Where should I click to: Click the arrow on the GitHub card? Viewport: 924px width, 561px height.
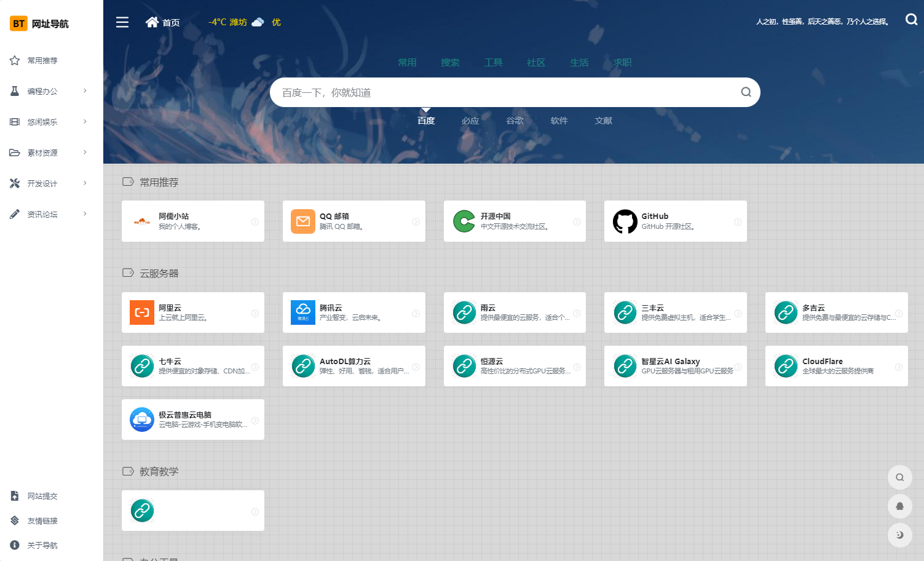point(738,222)
